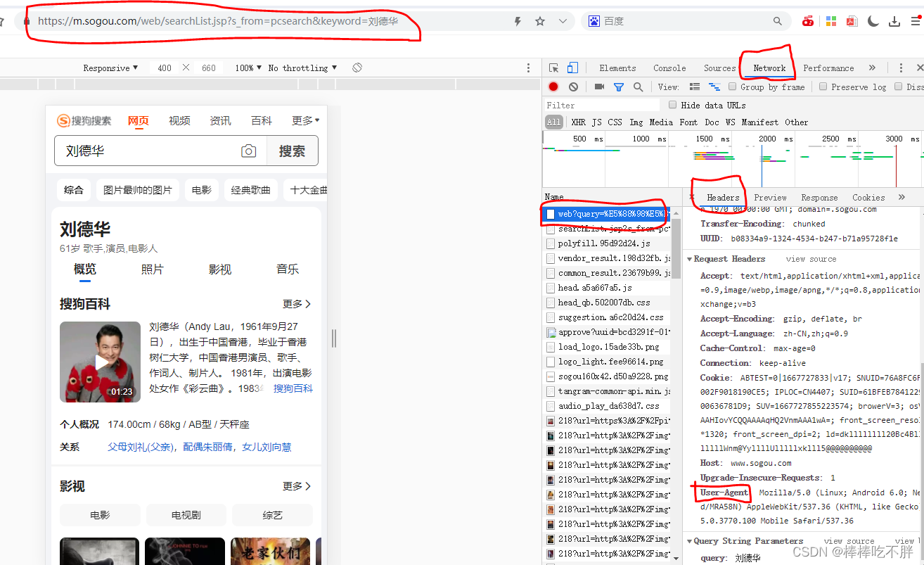Open the Cookies tab
This screenshot has height=565, width=924.
868,198
